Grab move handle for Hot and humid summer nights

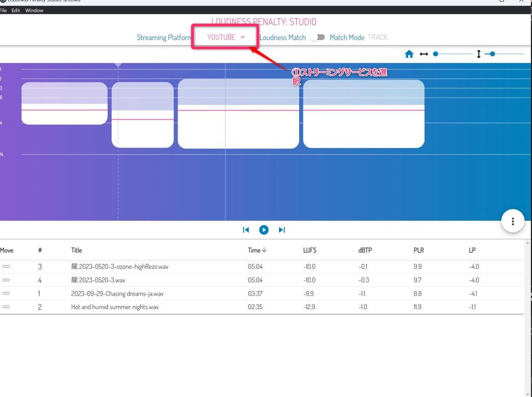click(6, 307)
